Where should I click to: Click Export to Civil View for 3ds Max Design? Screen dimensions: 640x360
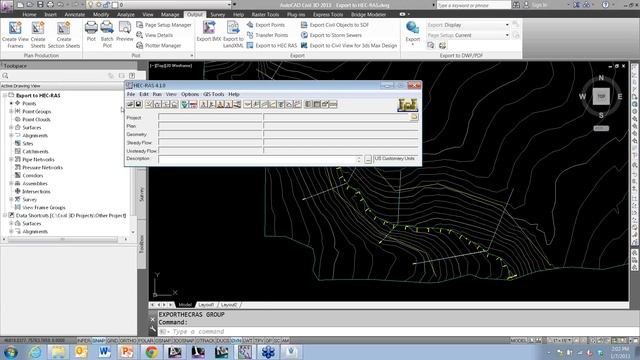tap(349, 45)
